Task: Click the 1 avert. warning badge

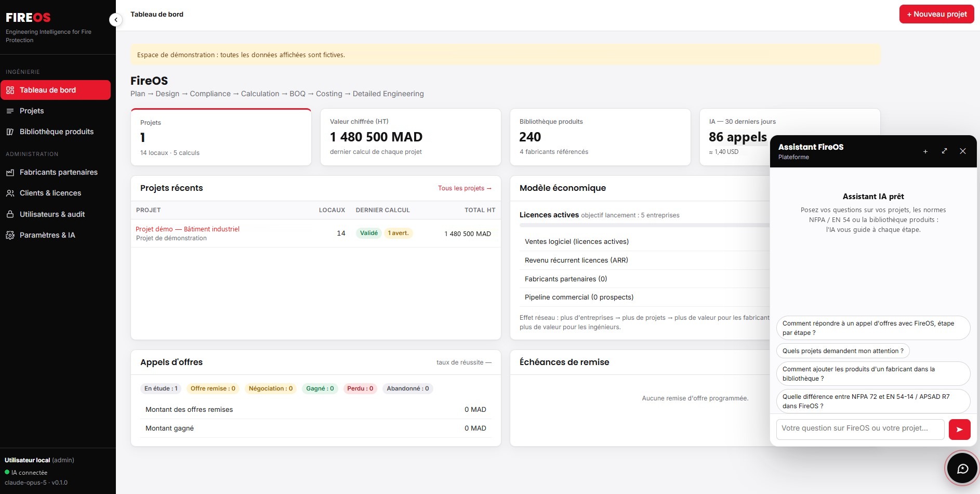Action: tap(399, 233)
